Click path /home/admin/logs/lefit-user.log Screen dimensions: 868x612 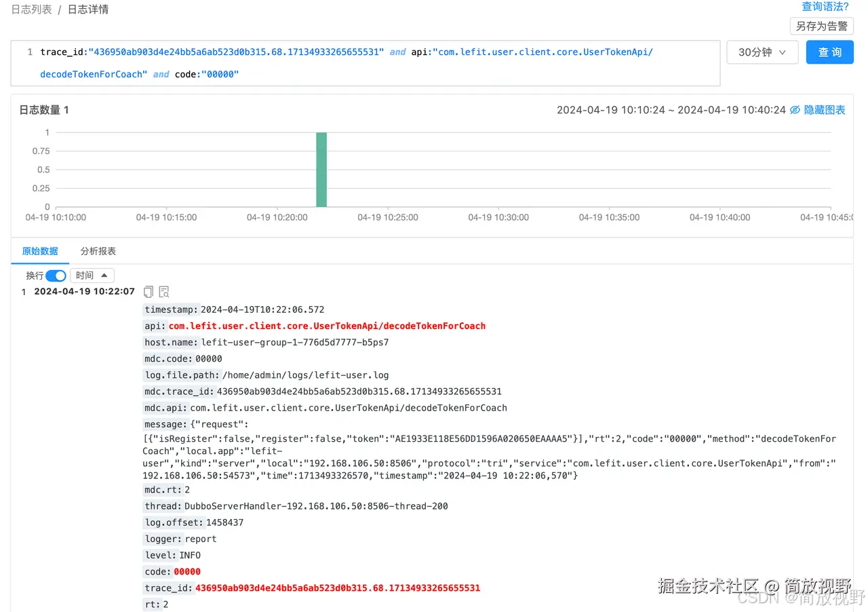point(306,375)
